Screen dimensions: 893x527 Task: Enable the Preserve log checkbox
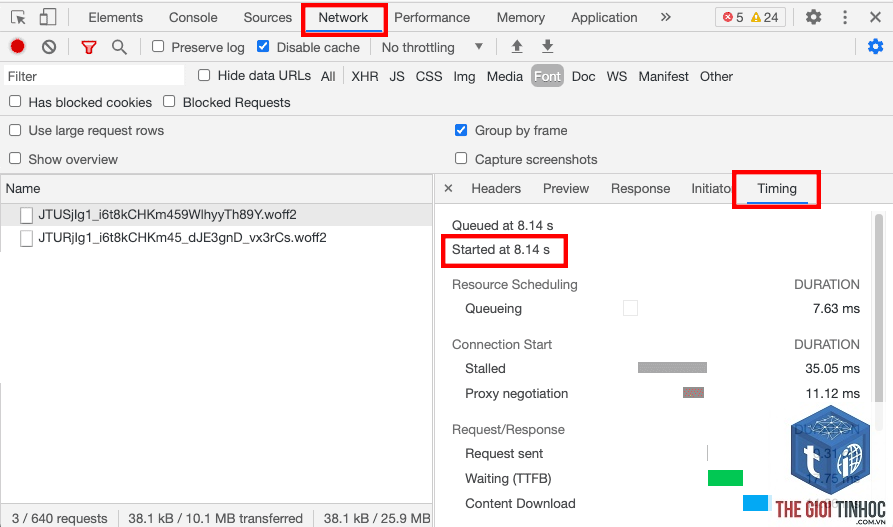click(x=158, y=47)
